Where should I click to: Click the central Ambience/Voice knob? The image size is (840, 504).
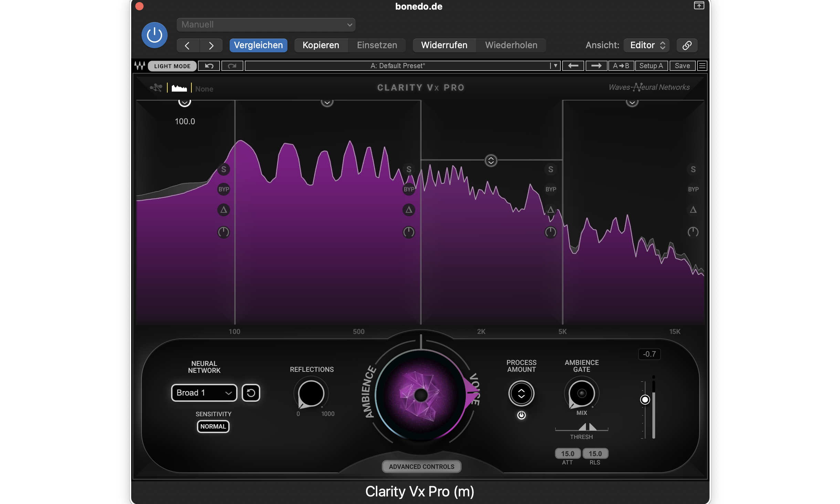(x=421, y=395)
